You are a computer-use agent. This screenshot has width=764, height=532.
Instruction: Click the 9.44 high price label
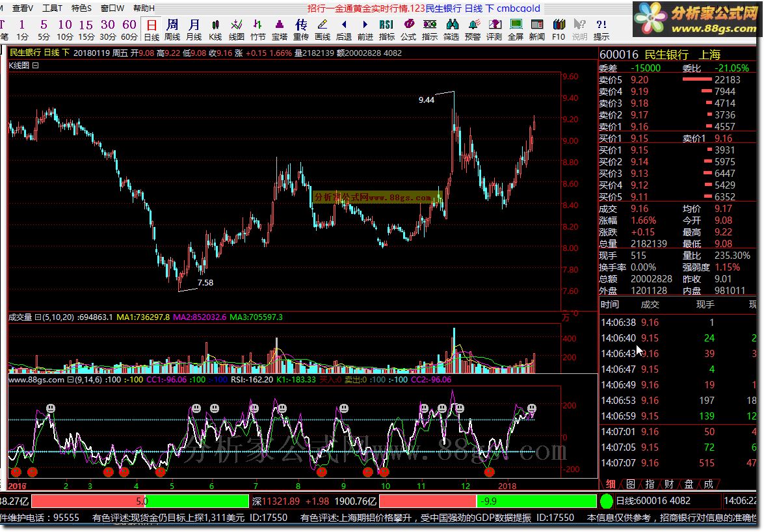point(427,100)
